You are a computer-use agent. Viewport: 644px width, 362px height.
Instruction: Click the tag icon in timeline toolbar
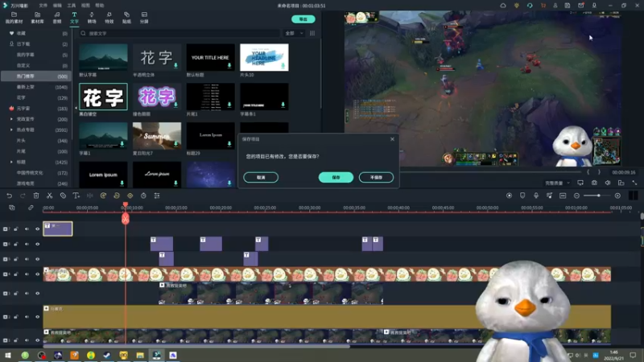[x=63, y=195]
